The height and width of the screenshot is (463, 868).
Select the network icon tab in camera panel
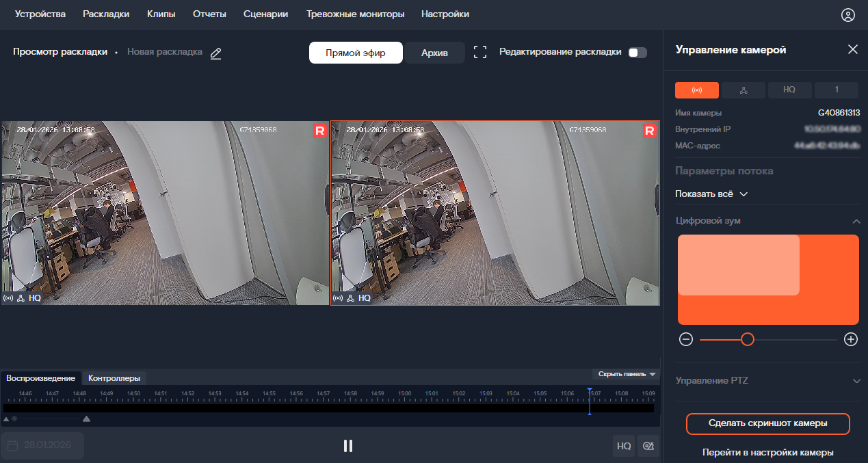[x=743, y=90]
